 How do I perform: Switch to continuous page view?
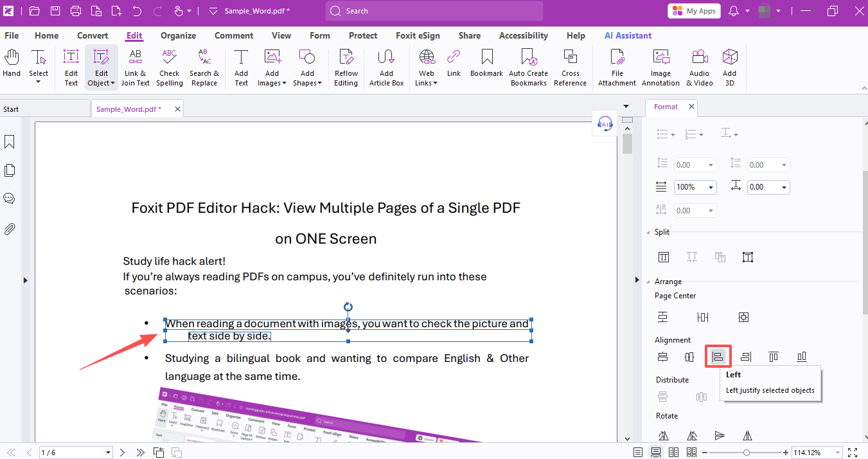(656, 453)
